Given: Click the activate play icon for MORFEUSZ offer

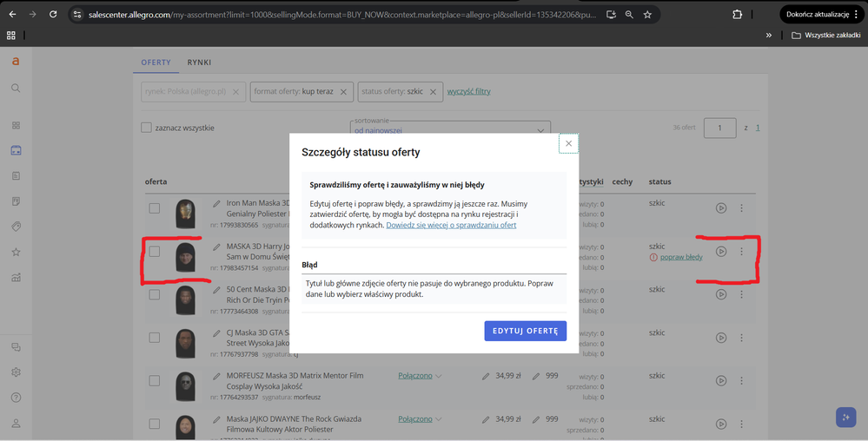Looking at the screenshot, I should (x=721, y=380).
